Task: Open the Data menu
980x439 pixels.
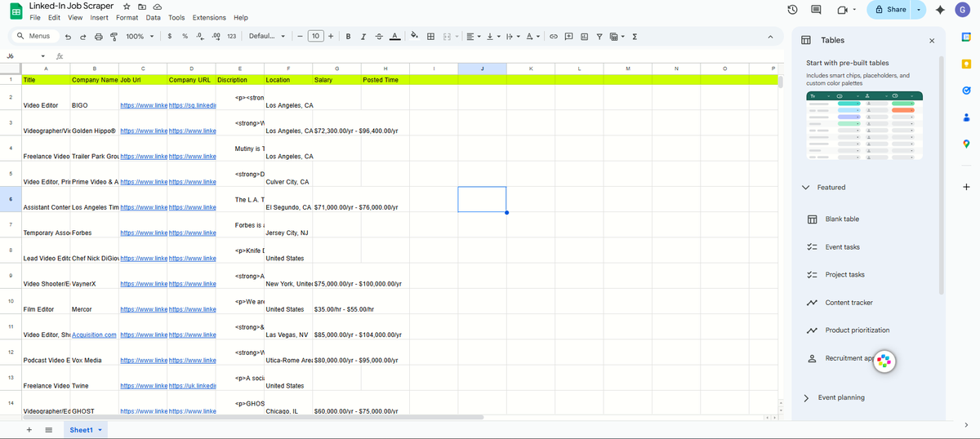Action: 154,18
